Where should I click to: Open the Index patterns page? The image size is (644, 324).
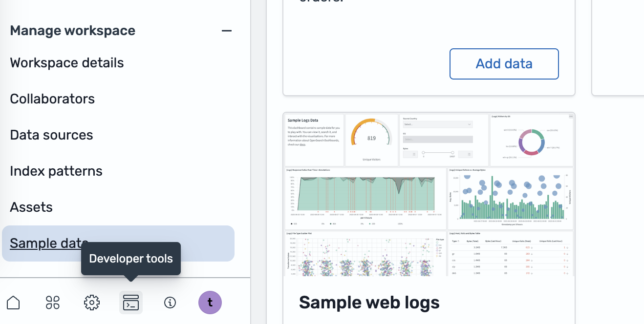pos(56,171)
